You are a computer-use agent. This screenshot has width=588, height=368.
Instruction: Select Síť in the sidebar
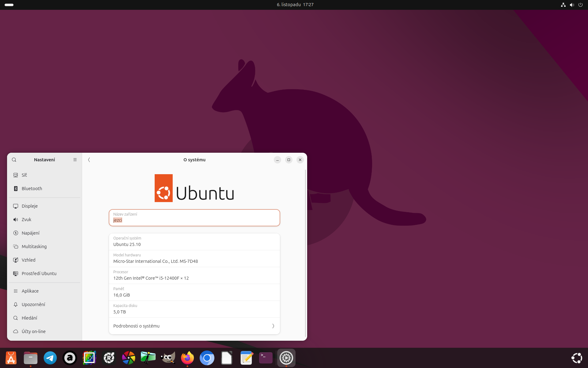[45, 175]
